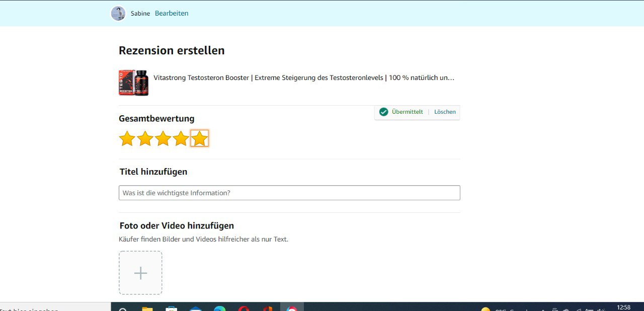Image resolution: width=644 pixels, height=311 pixels.
Task: Rate the product one star
Action: click(x=127, y=138)
